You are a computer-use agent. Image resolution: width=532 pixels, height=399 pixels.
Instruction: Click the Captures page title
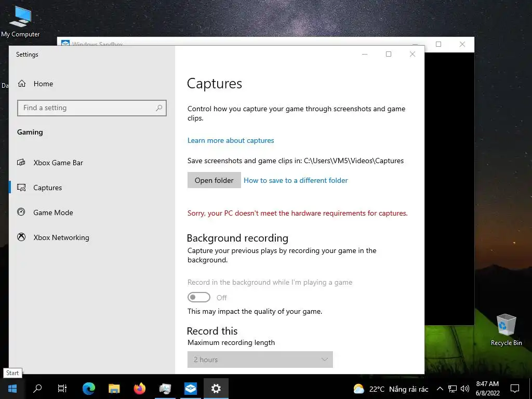pos(215,84)
